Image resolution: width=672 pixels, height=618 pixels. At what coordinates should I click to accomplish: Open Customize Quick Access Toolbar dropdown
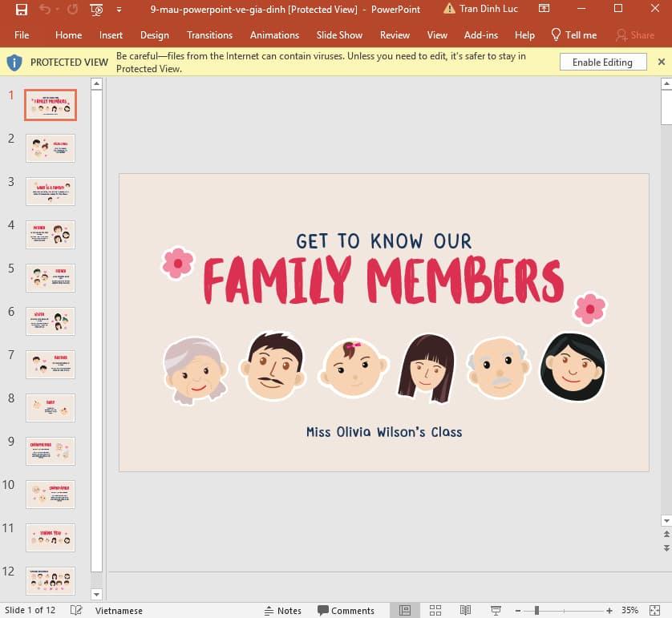[119, 10]
